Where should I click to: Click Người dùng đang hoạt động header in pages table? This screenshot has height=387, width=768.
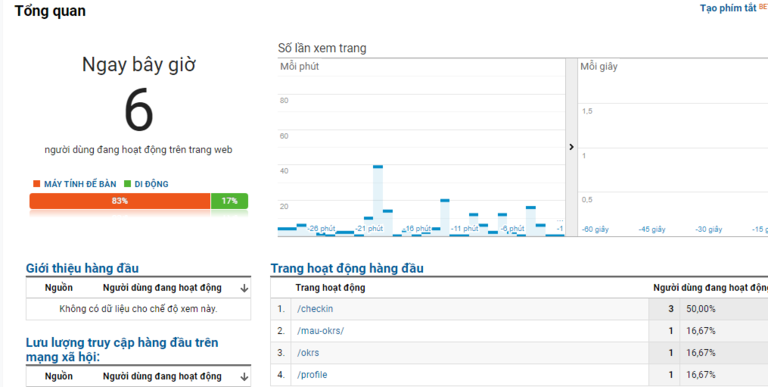pyautogui.click(x=710, y=288)
